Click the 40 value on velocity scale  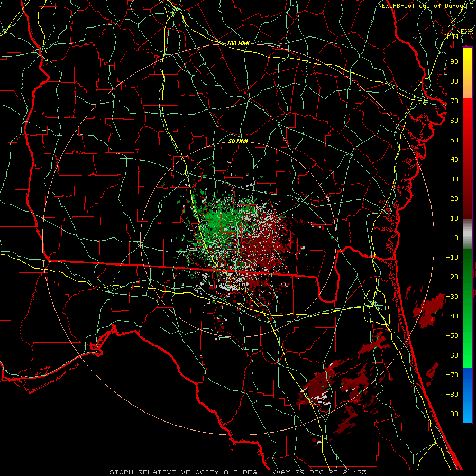tap(454, 159)
